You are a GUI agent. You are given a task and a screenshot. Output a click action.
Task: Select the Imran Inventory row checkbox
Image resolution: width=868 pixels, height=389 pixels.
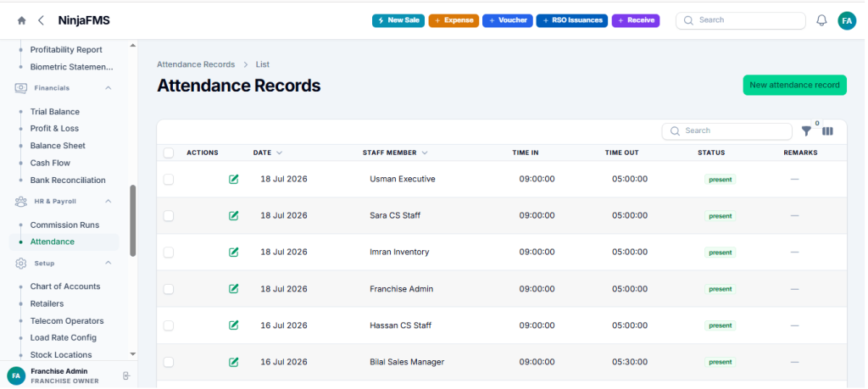(169, 253)
